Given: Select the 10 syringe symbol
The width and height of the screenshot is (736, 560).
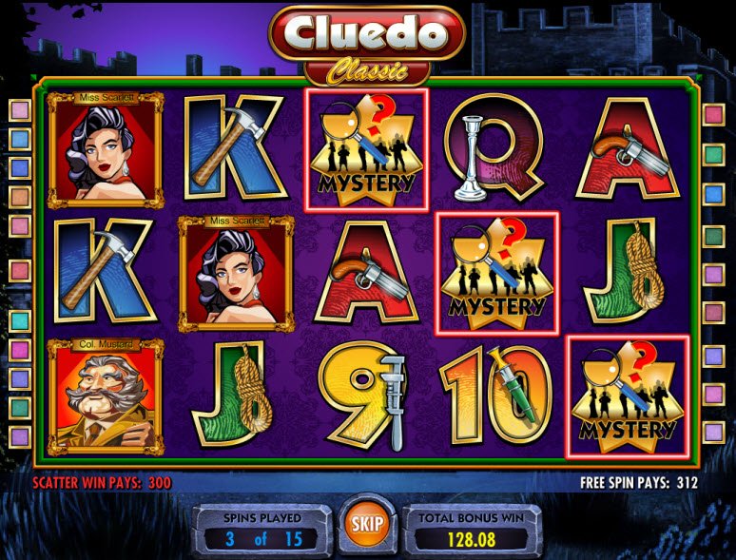Looking at the screenshot, I should point(495,396).
